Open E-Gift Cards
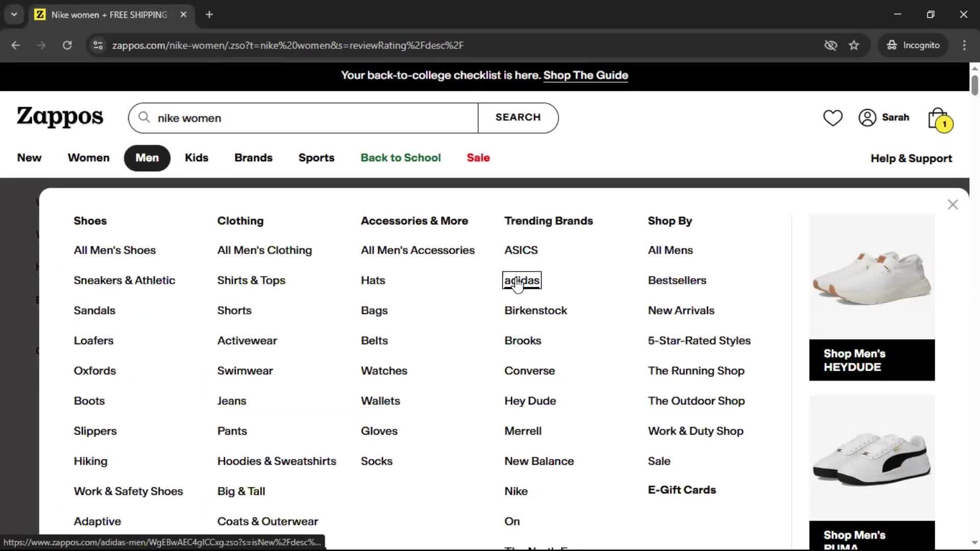980x551 pixels. pos(681,490)
